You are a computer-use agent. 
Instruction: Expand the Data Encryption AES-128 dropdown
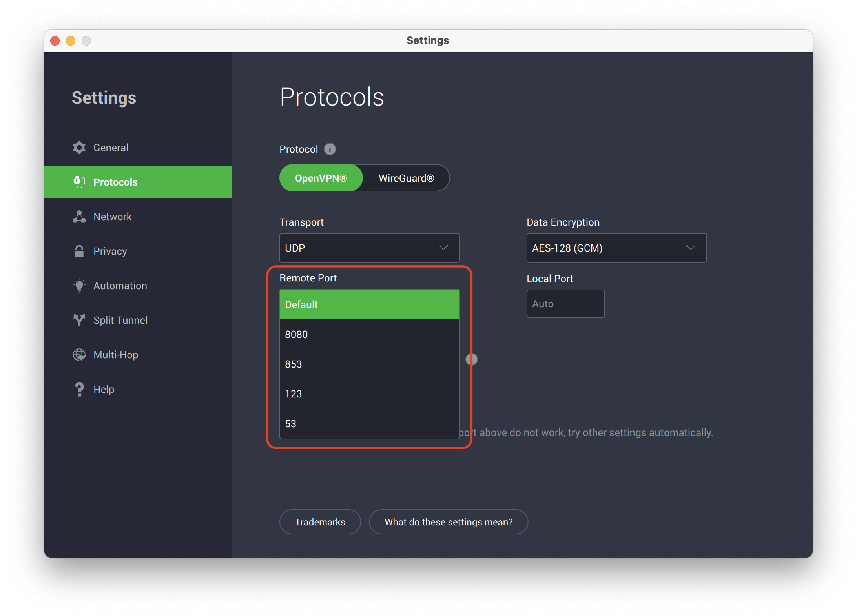pyautogui.click(x=616, y=248)
